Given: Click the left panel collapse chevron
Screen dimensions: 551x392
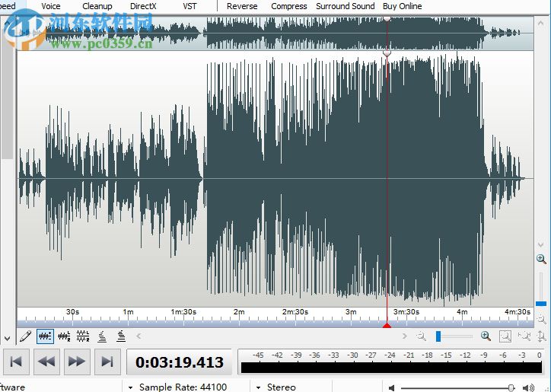Looking at the screenshot, I should (7, 339).
